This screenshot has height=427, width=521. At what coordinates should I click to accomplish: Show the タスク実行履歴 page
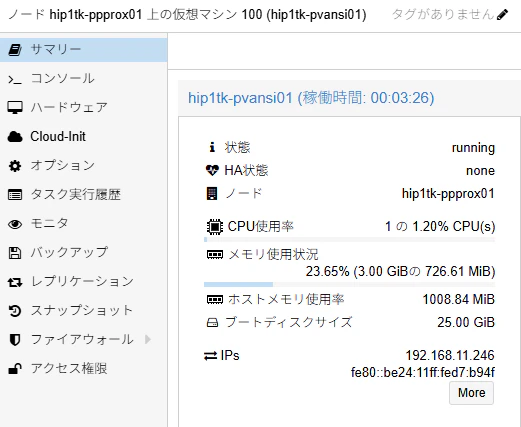83,195
